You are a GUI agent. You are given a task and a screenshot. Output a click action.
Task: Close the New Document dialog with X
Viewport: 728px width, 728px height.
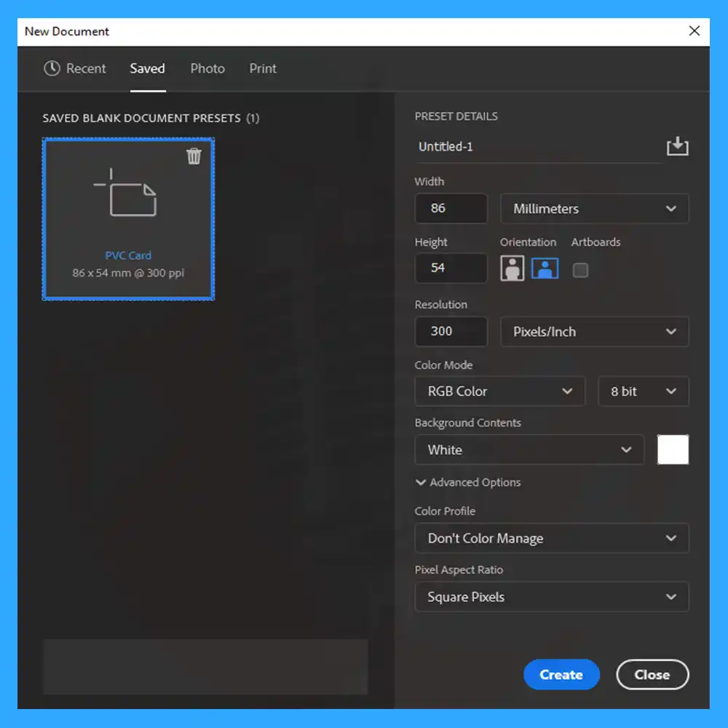(x=694, y=31)
